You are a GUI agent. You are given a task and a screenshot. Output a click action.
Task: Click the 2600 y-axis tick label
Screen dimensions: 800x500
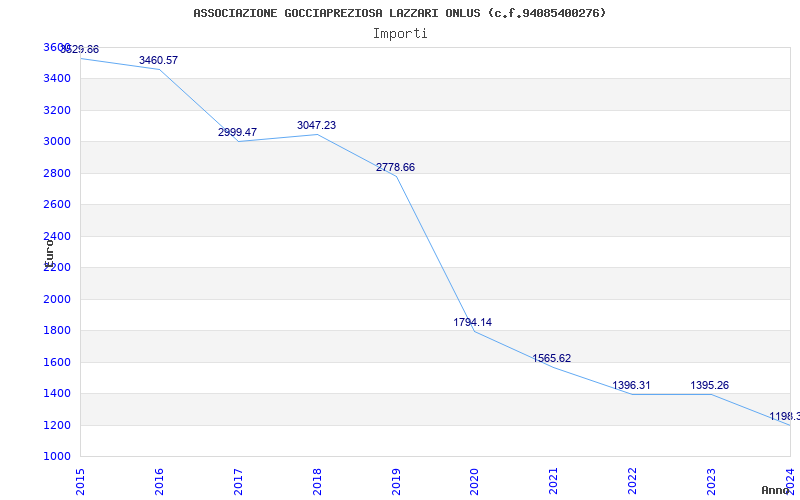pos(57,205)
